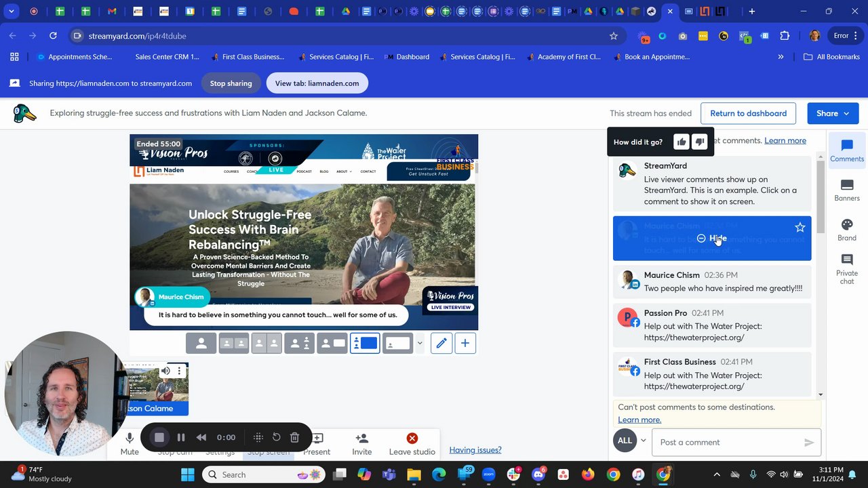Select the fullscreen screen layout
Image resolution: width=868 pixels, height=488 pixels.
coord(397,344)
